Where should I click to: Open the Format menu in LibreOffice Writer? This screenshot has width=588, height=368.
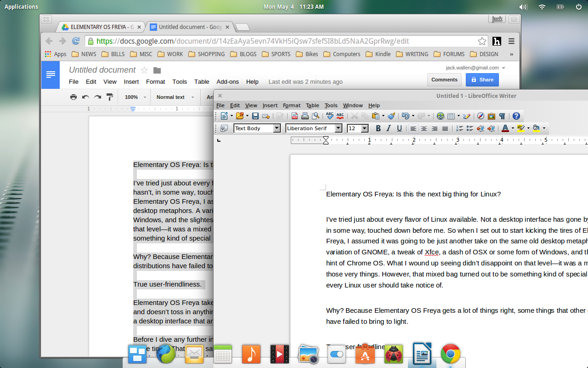point(292,105)
